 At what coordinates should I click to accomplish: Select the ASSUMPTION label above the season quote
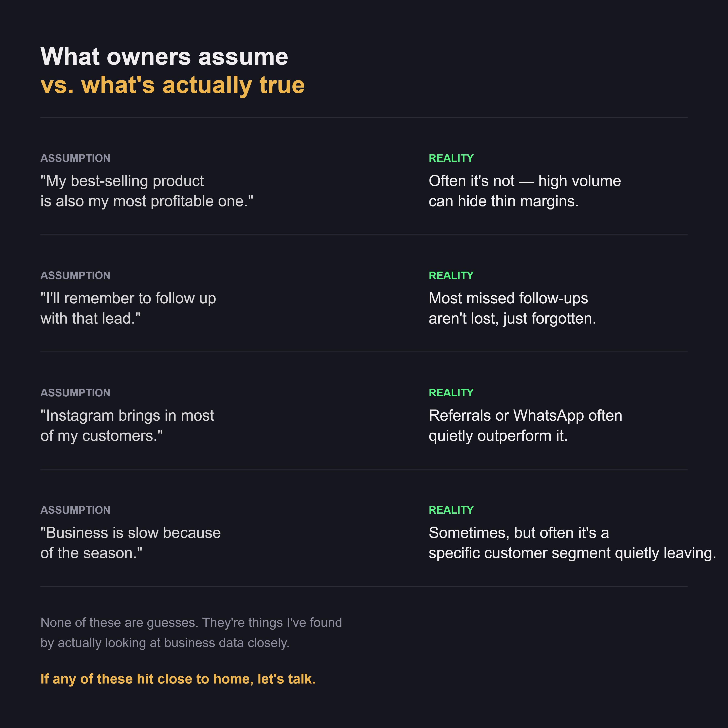point(75,510)
